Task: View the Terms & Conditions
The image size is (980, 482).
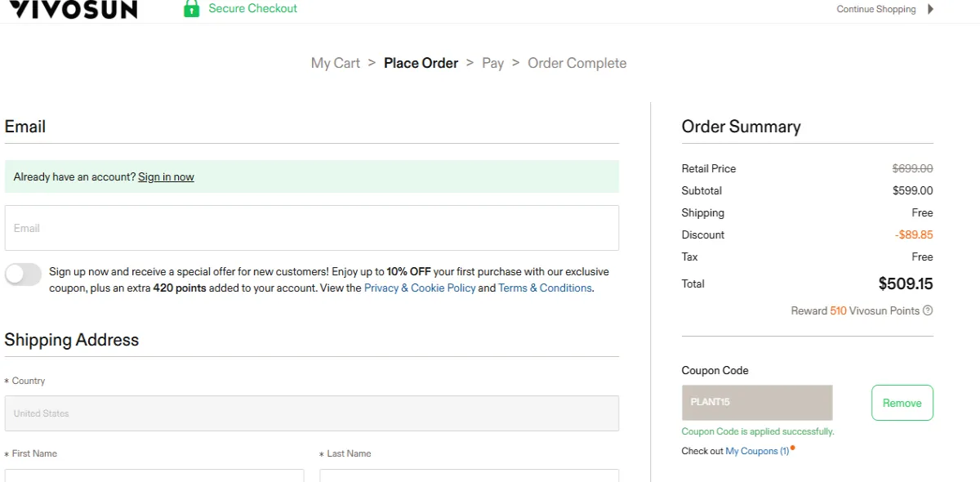Action: (x=545, y=288)
